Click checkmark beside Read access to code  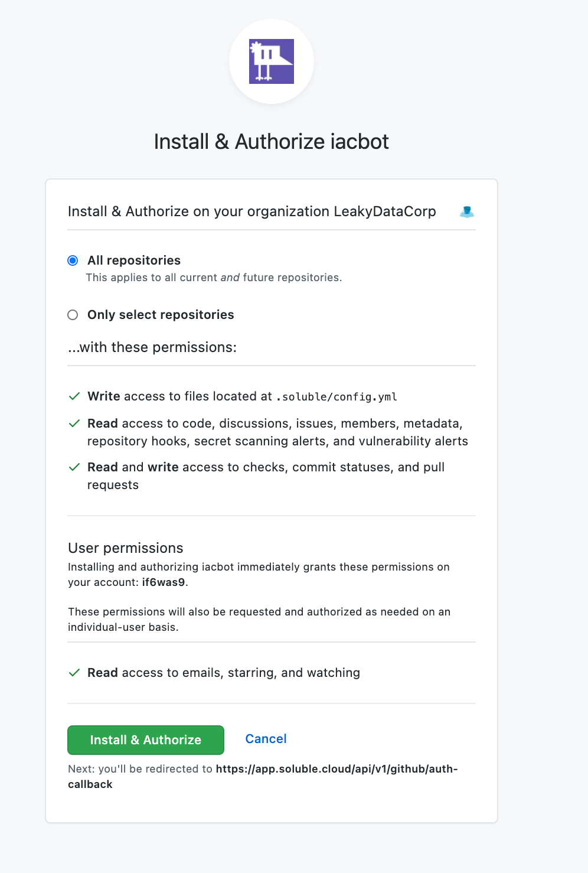tap(74, 424)
